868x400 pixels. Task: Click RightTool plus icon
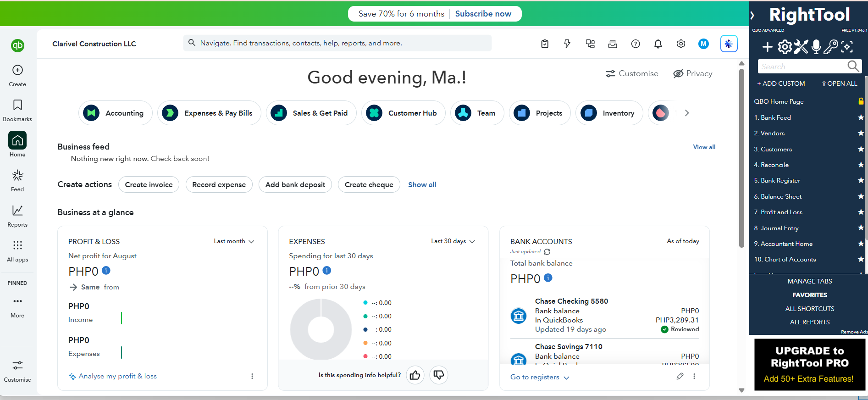pyautogui.click(x=767, y=47)
